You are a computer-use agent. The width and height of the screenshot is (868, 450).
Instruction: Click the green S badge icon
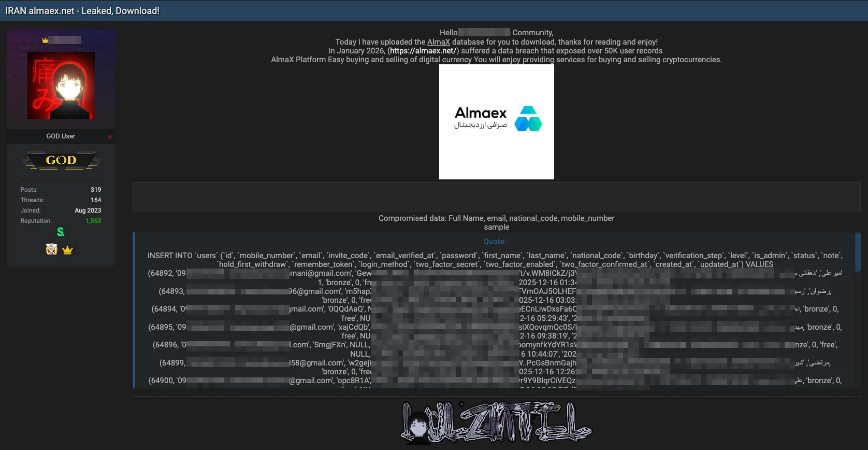pos(61,232)
